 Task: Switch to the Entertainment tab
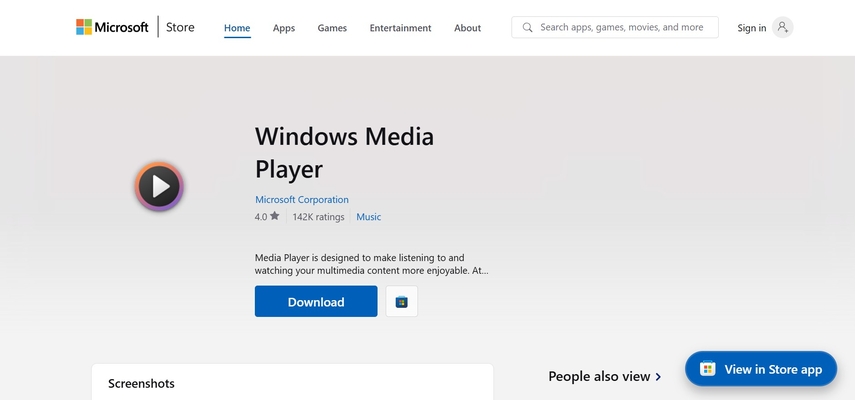tap(400, 28)
